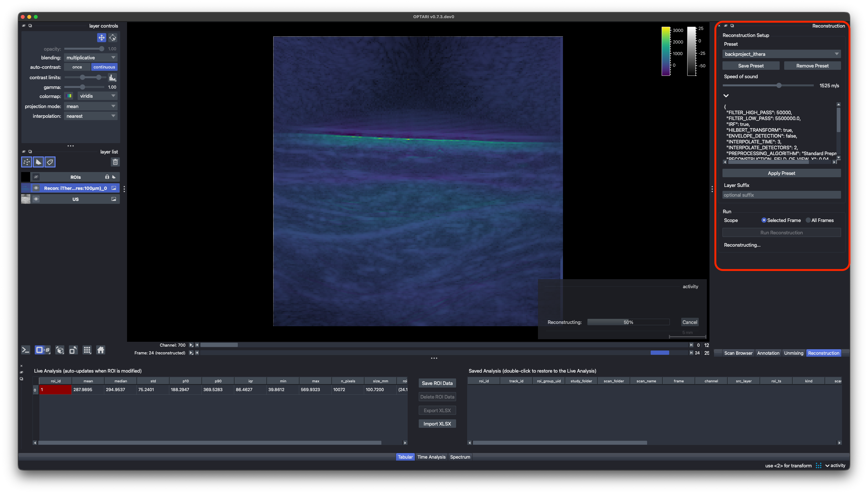Enable continuous auto-contrast
868x494 pixels.
coord(104,67)
